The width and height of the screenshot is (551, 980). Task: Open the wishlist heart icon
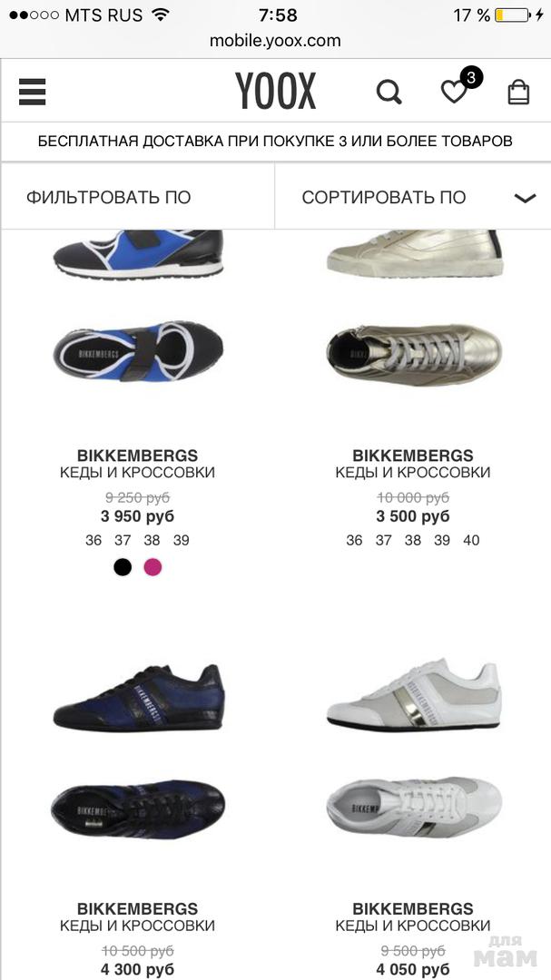(454, 93)
